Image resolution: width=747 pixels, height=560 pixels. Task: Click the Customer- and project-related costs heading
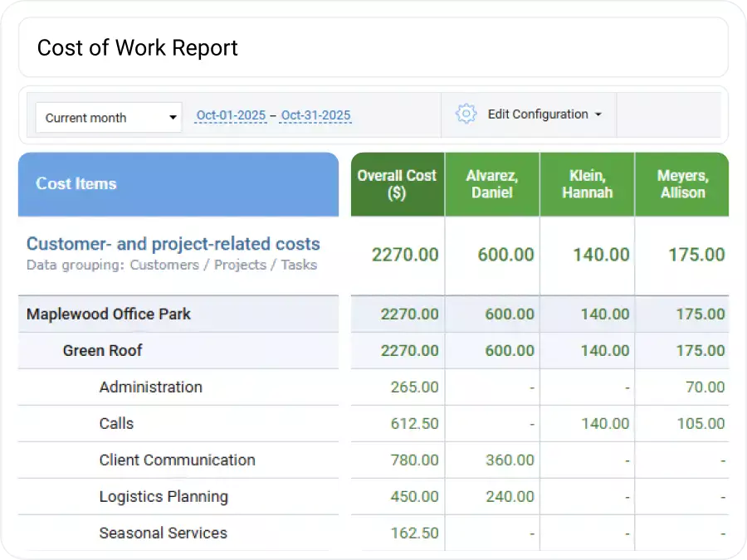coord(173,244)
